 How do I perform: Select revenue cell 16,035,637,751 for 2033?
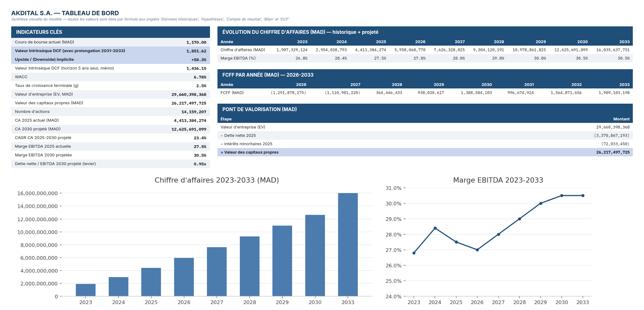(613, 50)
